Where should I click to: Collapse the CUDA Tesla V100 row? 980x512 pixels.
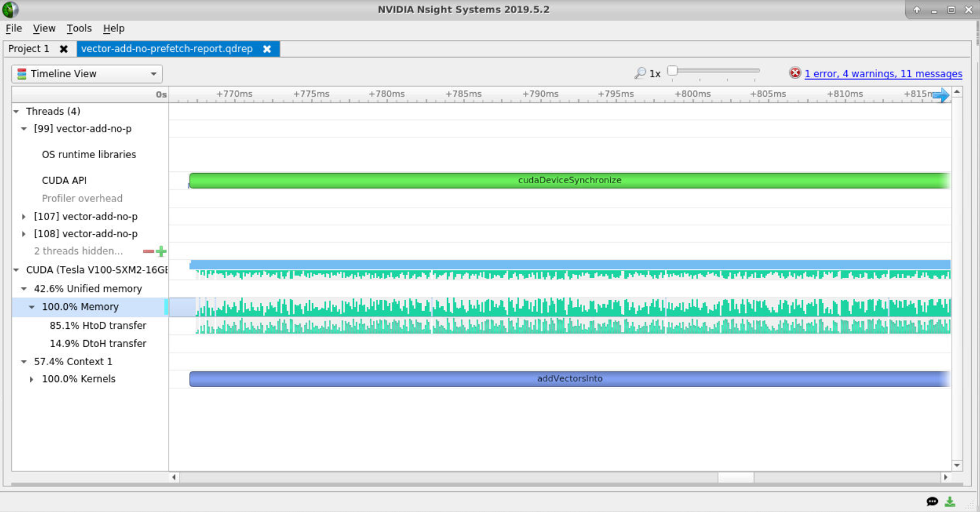coord(16,270)
